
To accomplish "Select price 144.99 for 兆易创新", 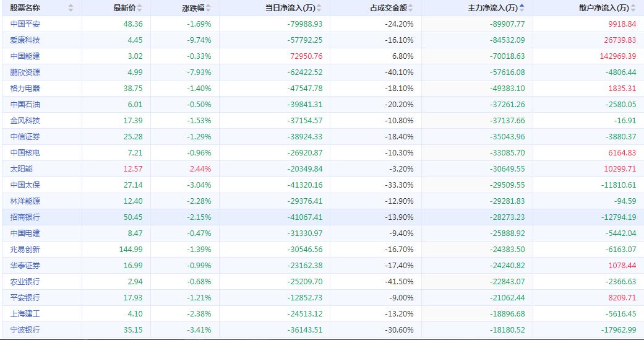I will click(131, 249).
